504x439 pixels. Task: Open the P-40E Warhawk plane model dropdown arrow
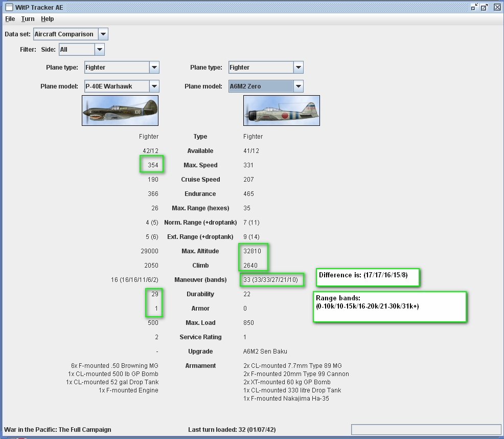[x=154, y=86]
